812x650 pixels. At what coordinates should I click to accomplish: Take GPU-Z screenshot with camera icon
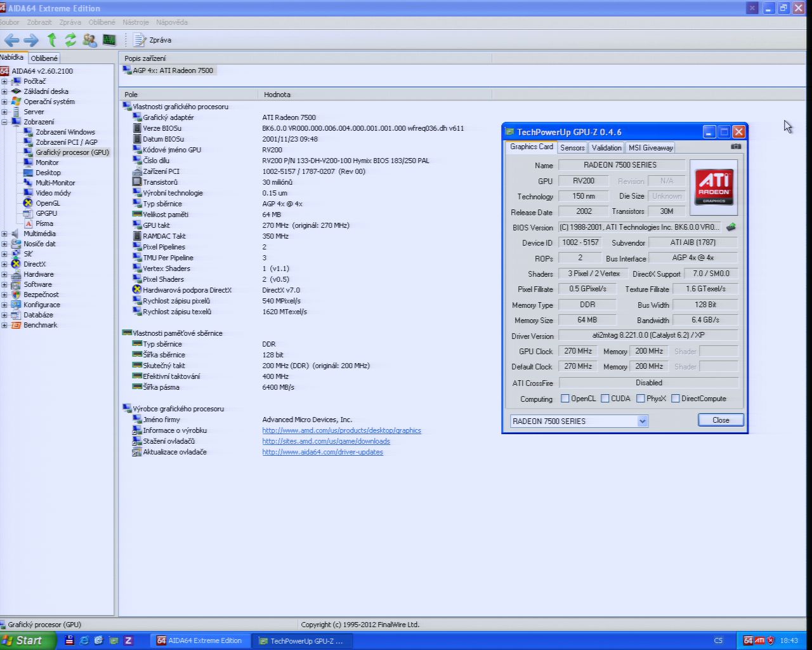click(736, 147)
